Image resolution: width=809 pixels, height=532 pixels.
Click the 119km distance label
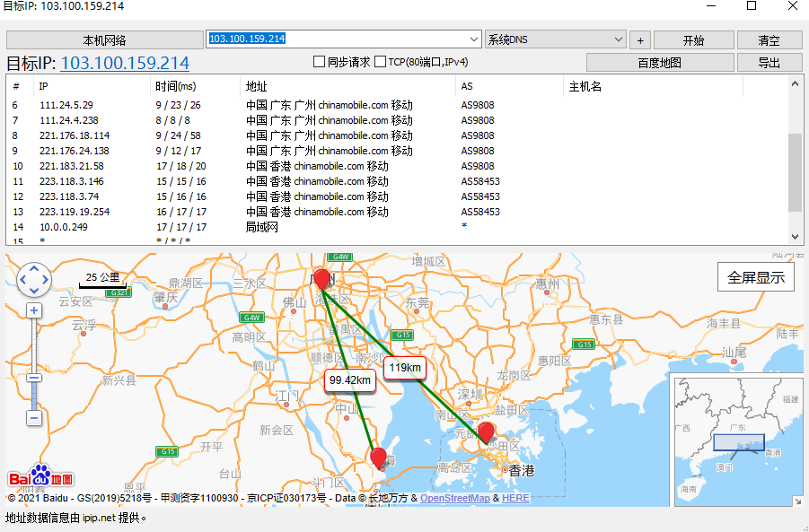(405, 368)
